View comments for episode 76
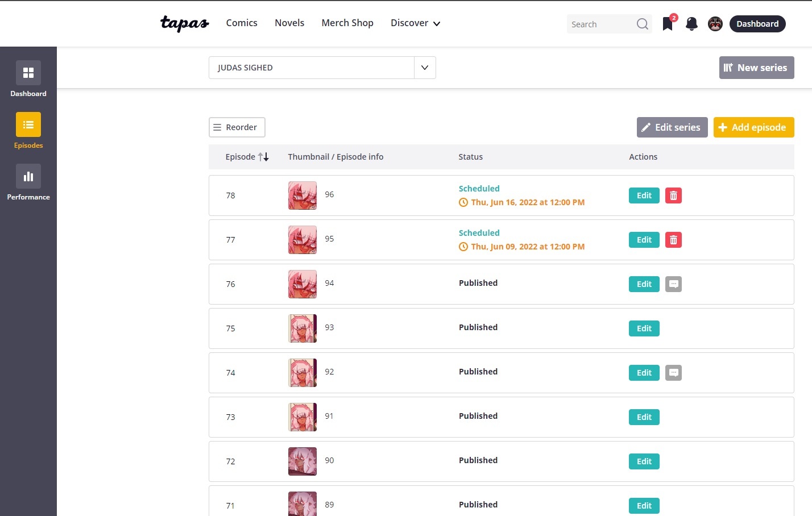 (673, 284)
